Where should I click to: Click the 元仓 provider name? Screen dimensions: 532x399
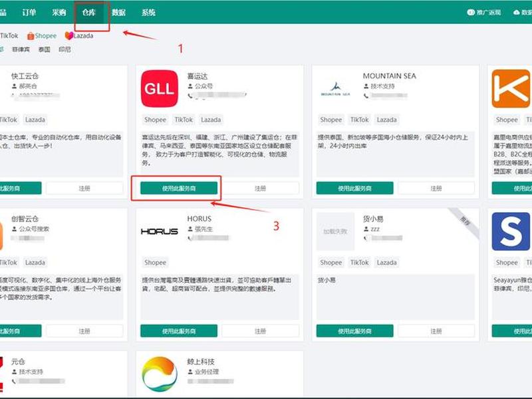click(18, 362)
